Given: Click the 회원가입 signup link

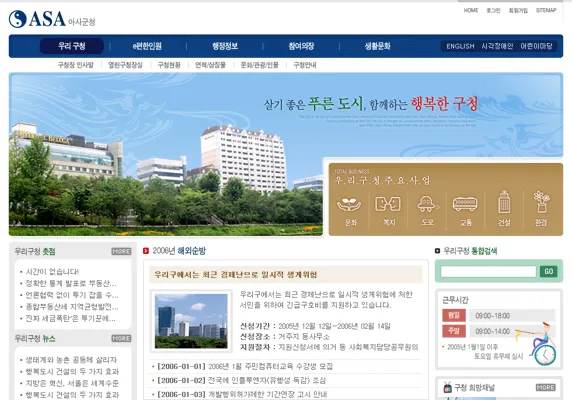Looking at the screenshot, I should (x=518, y=11).
